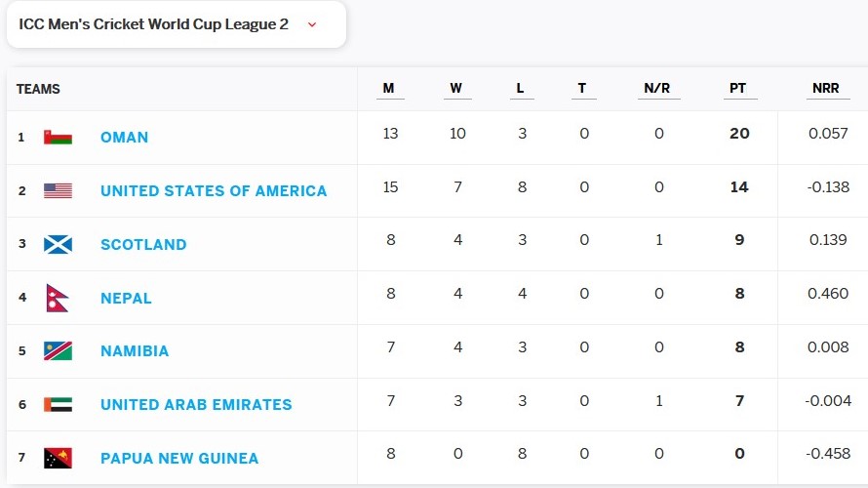Click the N/R column header

click(657, 89)
